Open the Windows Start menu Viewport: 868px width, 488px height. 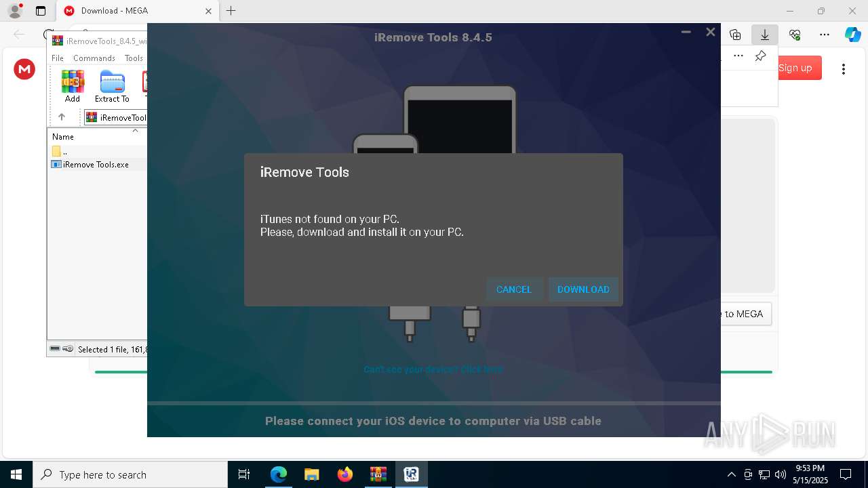click(16, 474)
